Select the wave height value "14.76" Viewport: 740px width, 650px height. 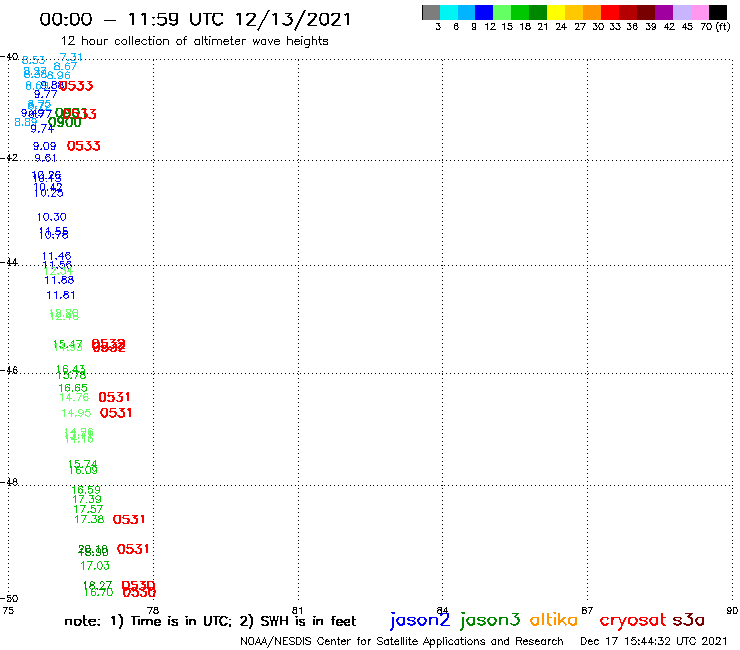point(74,397)
